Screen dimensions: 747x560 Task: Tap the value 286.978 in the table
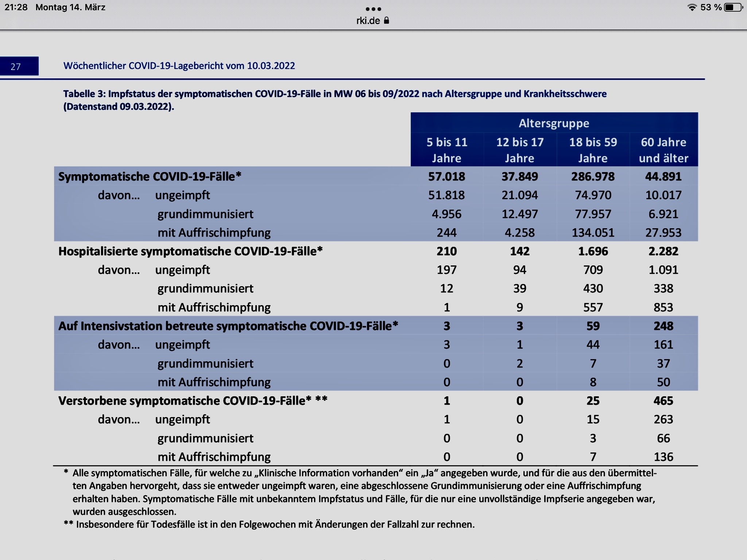593,176
